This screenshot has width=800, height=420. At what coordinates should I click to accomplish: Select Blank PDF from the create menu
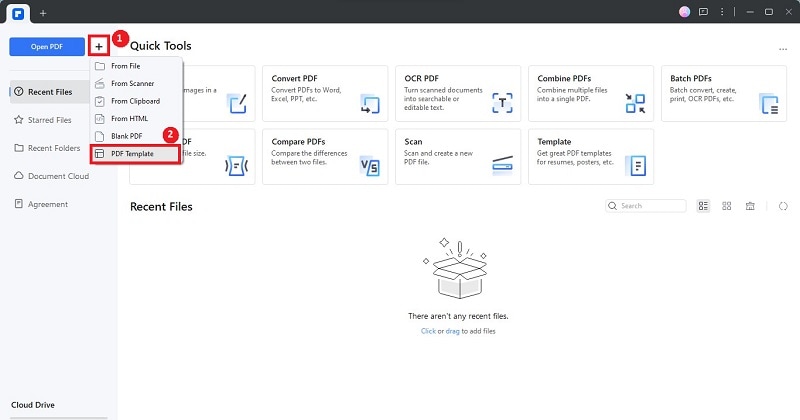128,136
